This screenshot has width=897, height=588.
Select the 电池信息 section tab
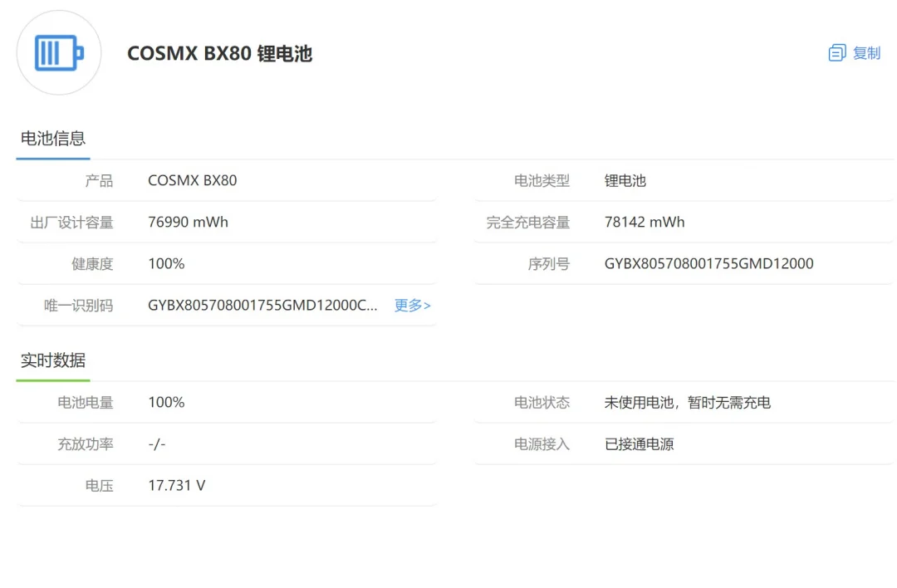pyautogui.click(x=52, y=139)
